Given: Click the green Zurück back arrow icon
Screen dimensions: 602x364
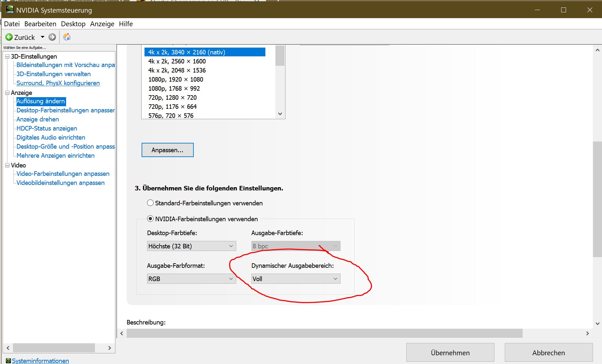Looking at the screenshot, I should (9, 37).
